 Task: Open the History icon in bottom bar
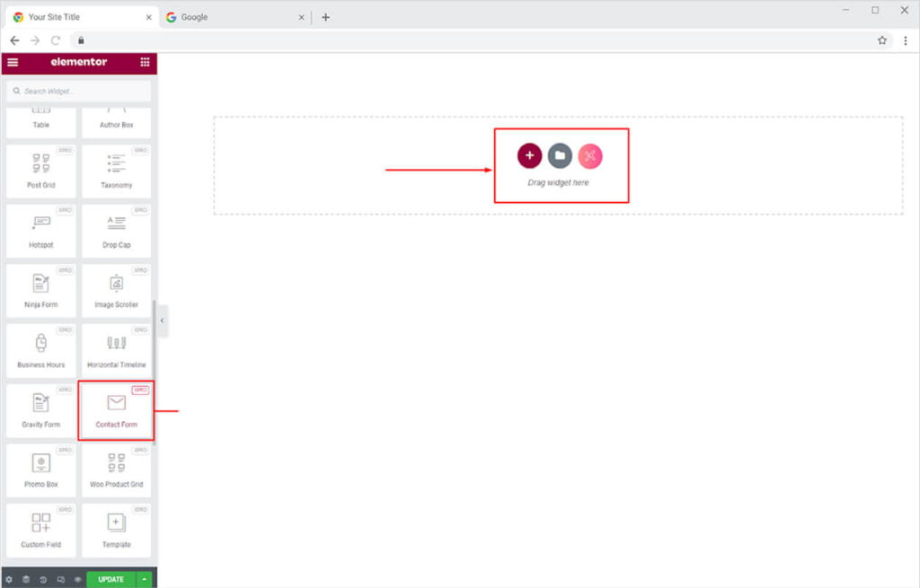[43, 579]
